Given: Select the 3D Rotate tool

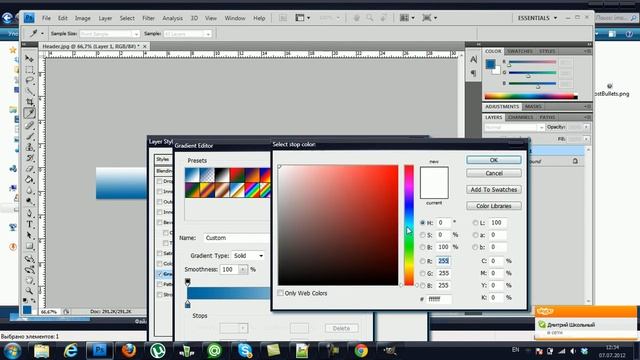Looking at the screenshot, I should 29,258.
